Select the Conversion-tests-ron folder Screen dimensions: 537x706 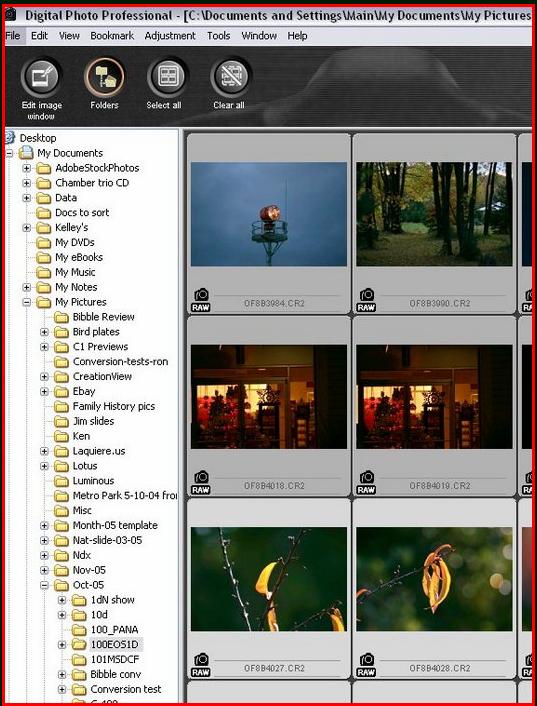pos(120,362)
